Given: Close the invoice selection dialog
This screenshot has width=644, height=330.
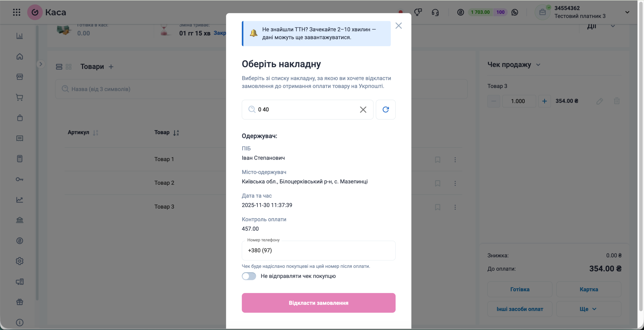Looking at the screenshot, I should tap(398, 26).
